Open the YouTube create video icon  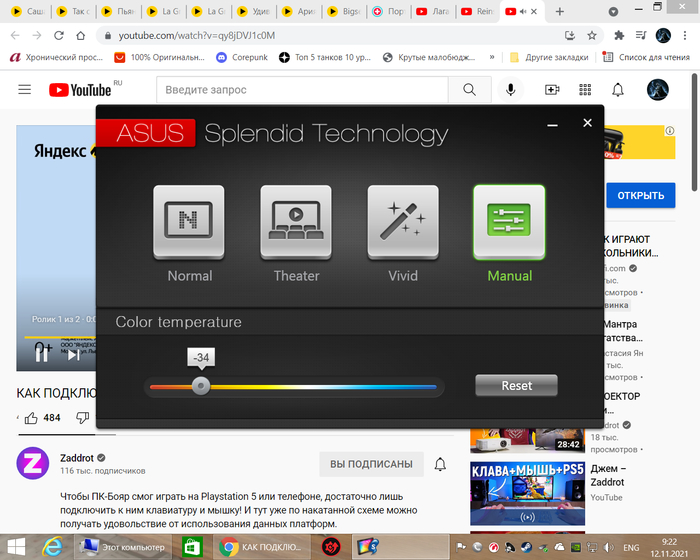click(x=552, y=90)
